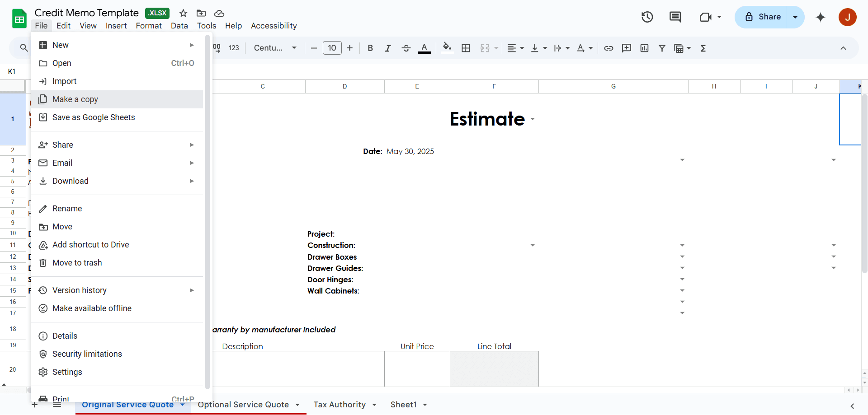Open the fill color picker

[x=447, y=48]
